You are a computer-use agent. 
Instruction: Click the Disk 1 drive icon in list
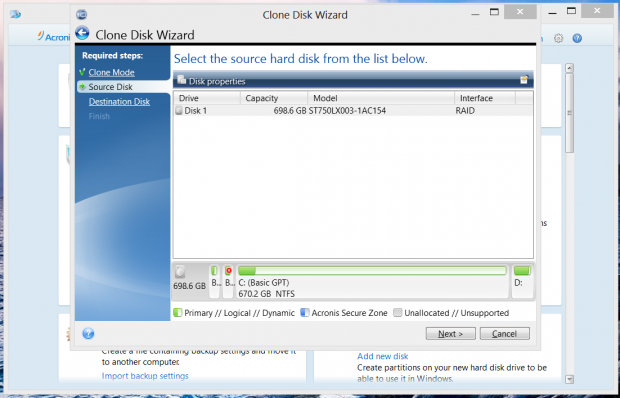[179, 111]
